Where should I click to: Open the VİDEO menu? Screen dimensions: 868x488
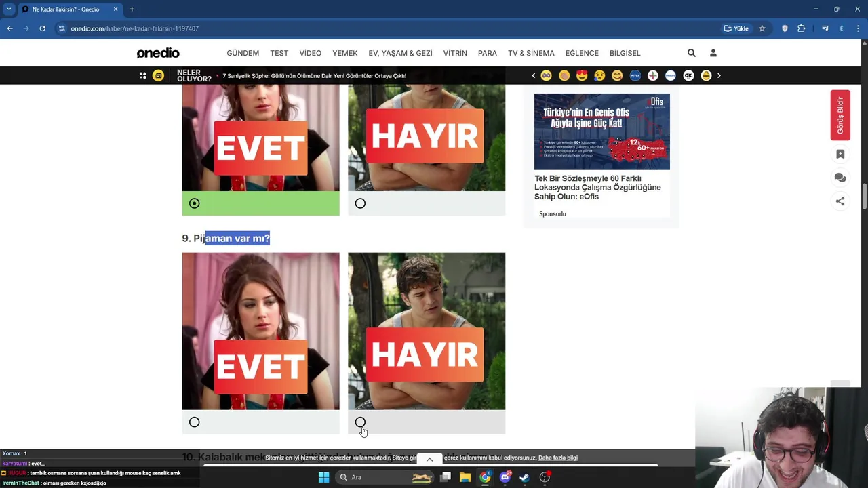coord(311,53)
